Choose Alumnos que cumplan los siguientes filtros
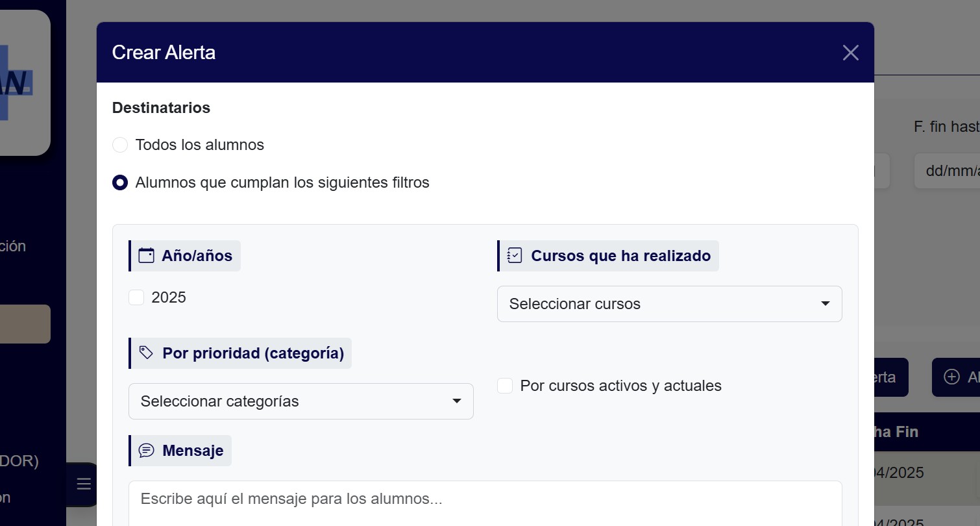 pos(120,182)
